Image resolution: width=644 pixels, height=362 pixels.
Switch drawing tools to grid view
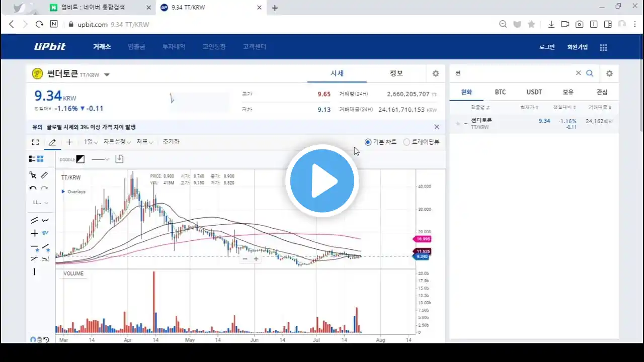(x=40, y=159)
